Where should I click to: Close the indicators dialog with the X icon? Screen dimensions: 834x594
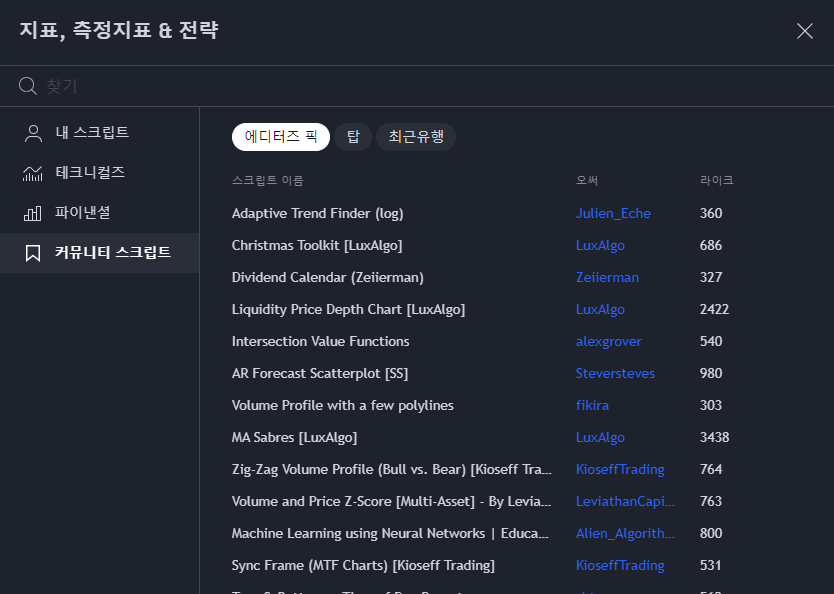click(804, 31)
